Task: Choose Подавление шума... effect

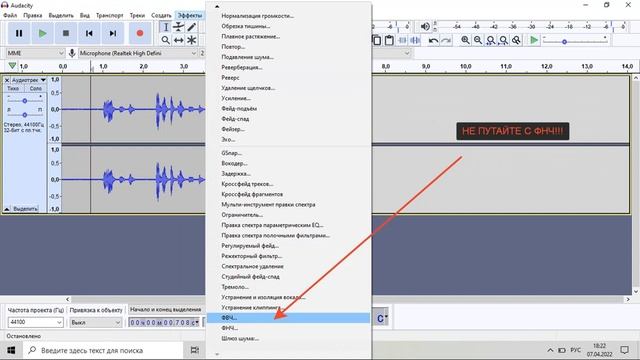Action: (x=288, y=57)
